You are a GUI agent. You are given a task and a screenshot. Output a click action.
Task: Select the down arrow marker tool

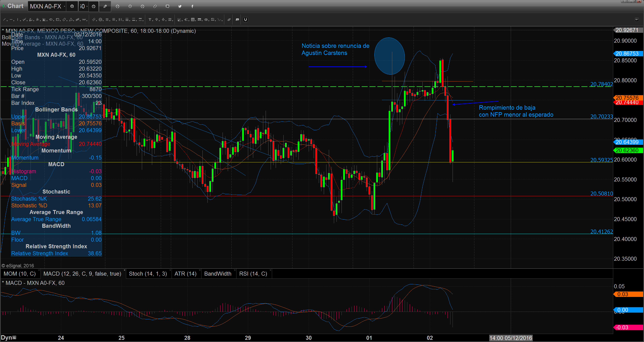tap(163, 20)
